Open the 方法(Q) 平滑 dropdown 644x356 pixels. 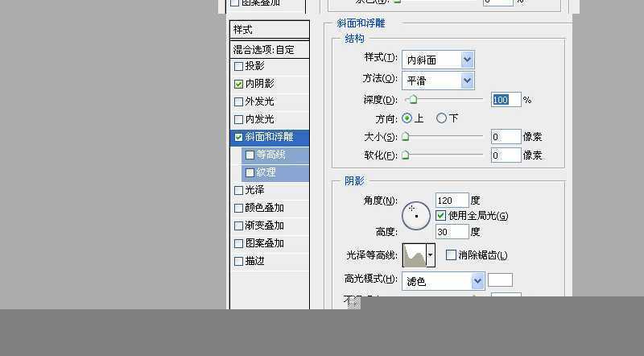point(438,81)
